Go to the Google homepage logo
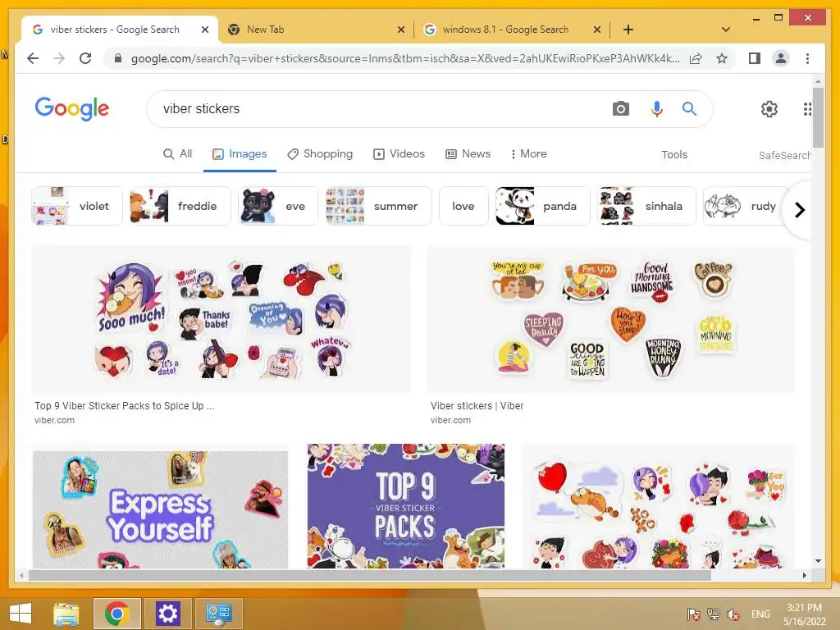This screenshot has width=840, height=630. click(72, 108)
